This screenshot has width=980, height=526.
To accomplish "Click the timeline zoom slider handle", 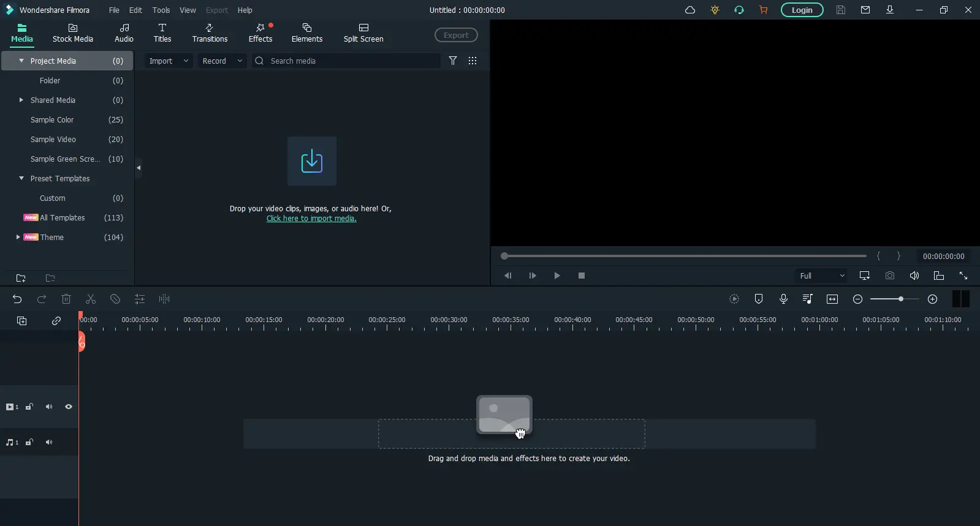I will click(900, 299).
